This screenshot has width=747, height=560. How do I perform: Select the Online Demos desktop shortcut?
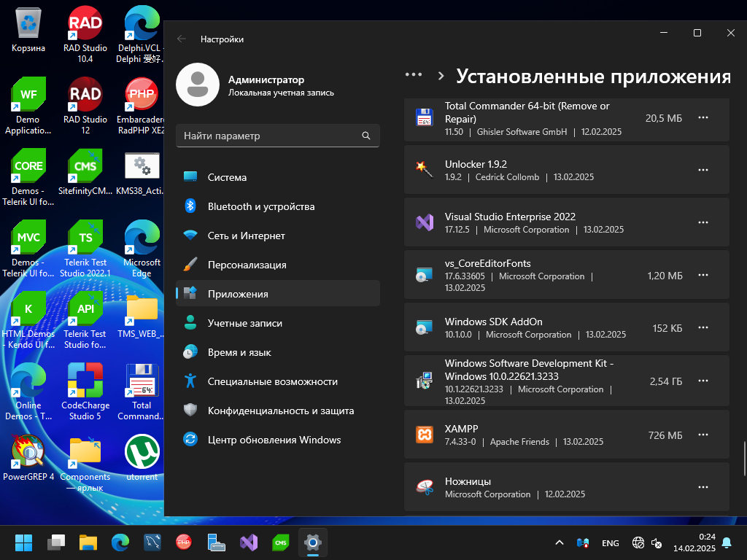click(x=28, y=392)
